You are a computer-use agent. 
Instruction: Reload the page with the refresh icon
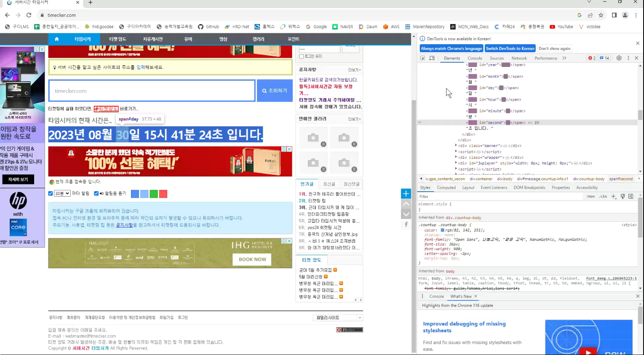click(29, 15)
